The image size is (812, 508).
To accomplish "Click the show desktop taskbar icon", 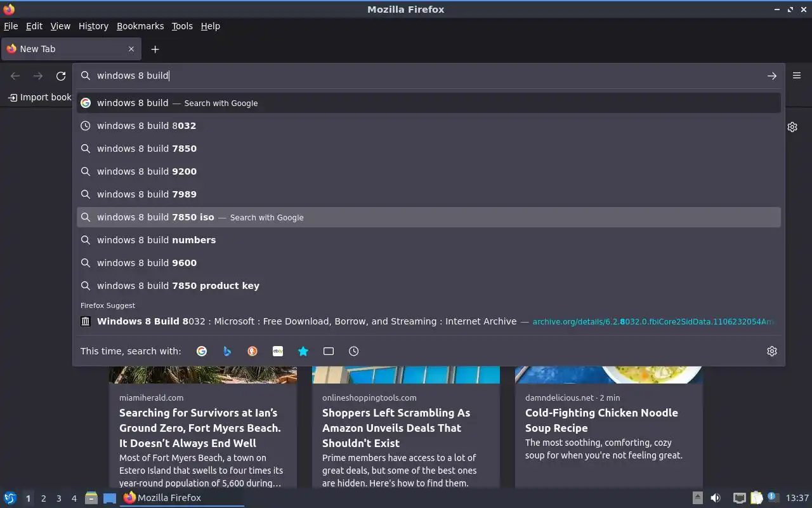I will point(110,498).
